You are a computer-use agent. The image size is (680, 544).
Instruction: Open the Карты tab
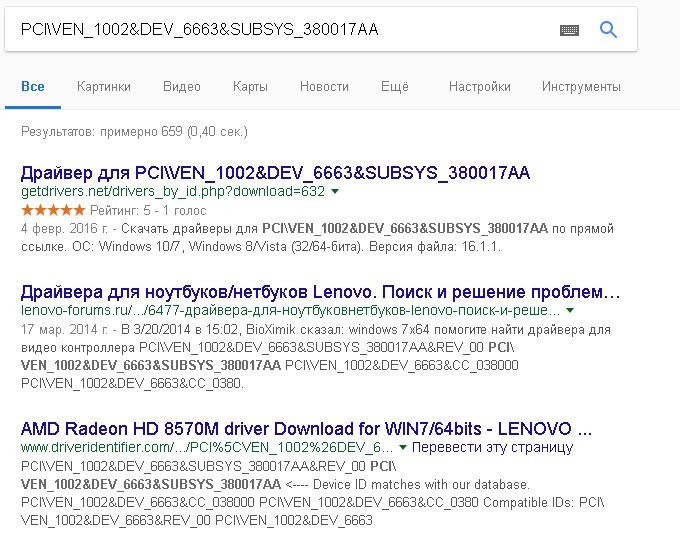[x=250, y=87]
